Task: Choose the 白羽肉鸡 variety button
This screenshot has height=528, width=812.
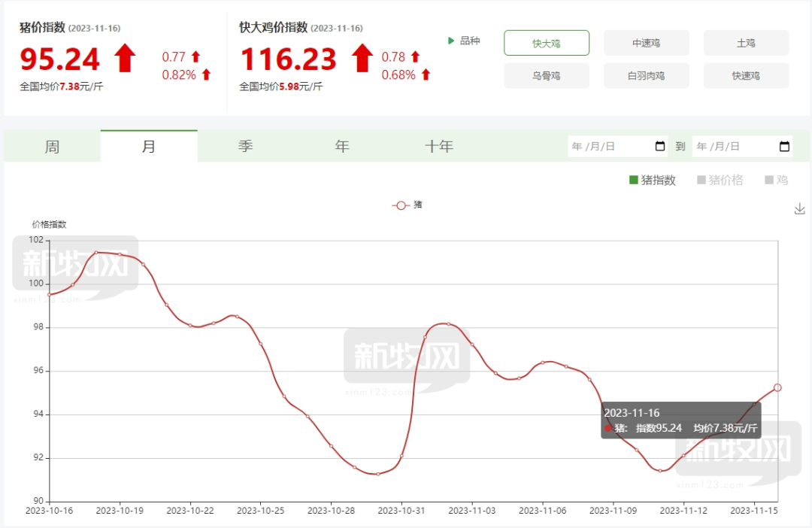Action: 647,76
